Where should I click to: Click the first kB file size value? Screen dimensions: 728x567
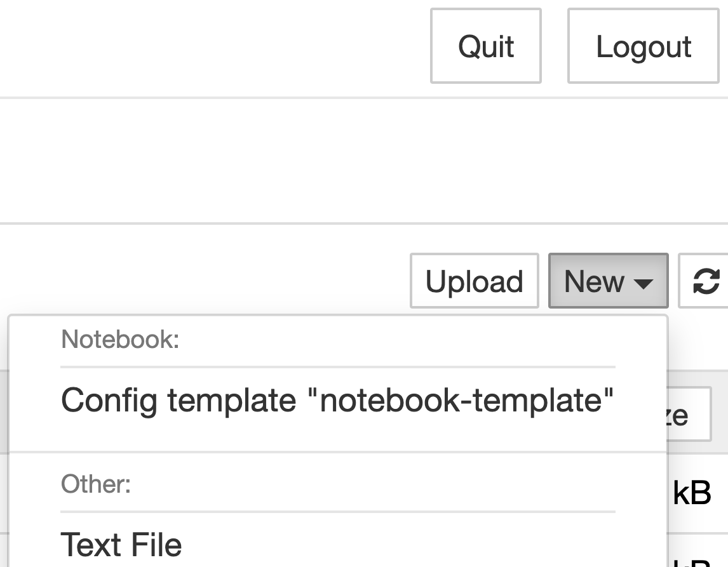pos(691,493)
